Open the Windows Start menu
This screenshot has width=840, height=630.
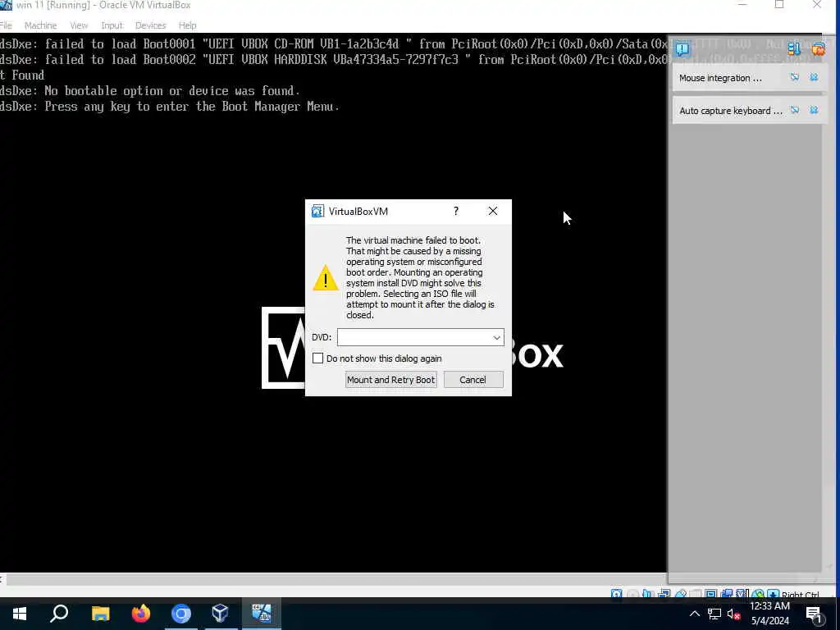click(20, 614)
